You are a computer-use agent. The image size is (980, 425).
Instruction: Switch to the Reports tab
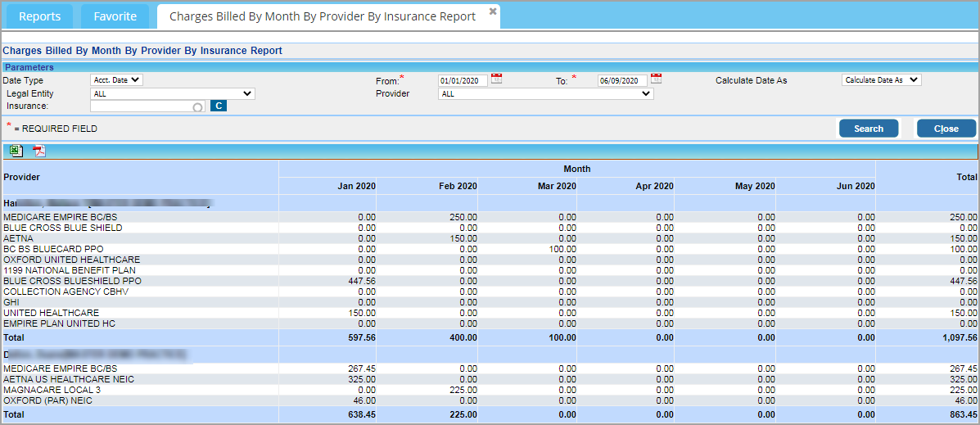[40, 16]
